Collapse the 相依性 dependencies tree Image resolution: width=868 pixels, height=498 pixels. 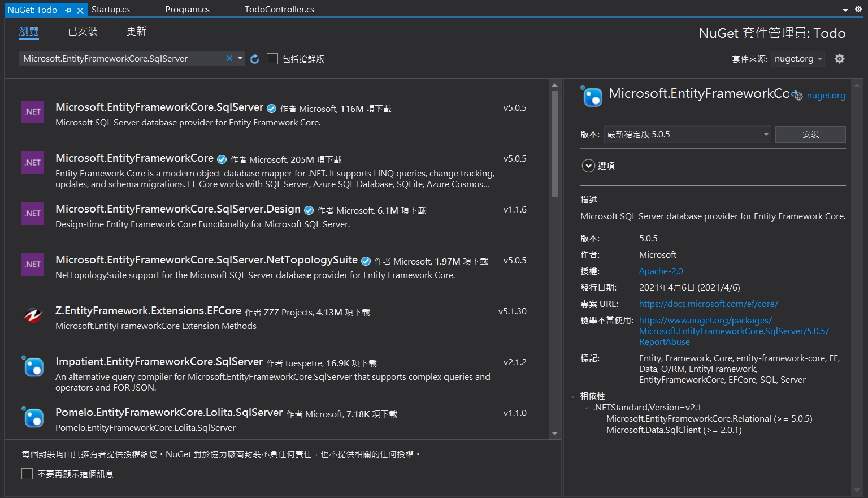pos(573,396)
